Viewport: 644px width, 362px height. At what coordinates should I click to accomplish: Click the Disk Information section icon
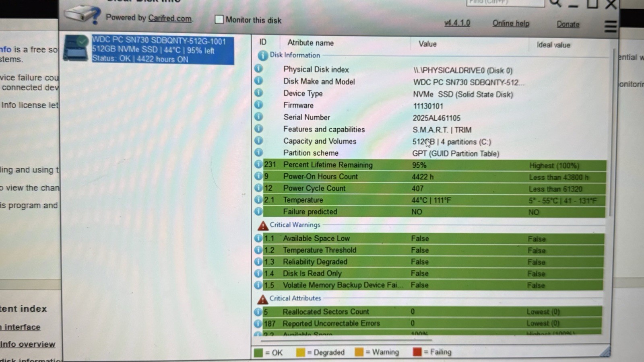(262, 55)
